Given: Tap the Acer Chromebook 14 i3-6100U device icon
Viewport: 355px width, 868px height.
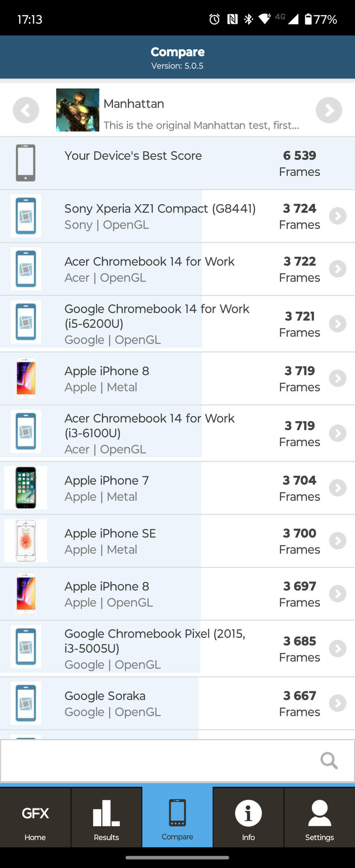Looking at the screenshot, I should (x=26, y=431).
